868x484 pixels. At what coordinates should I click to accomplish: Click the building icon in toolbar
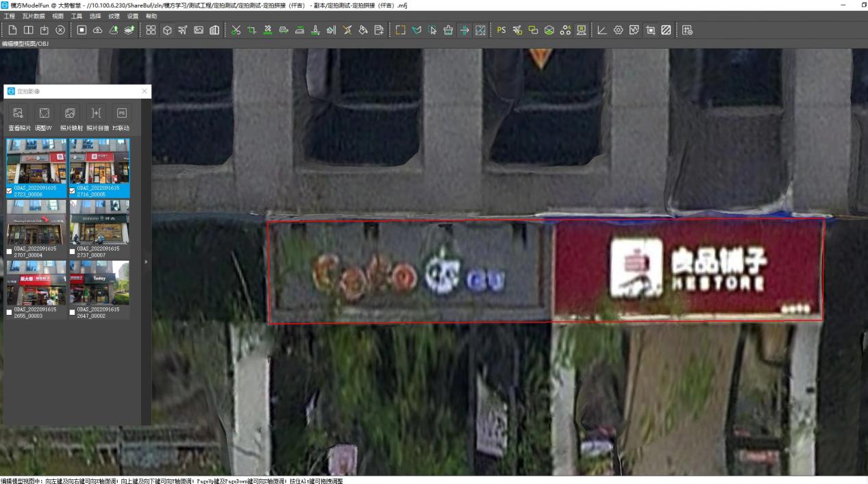click(214, 30)
